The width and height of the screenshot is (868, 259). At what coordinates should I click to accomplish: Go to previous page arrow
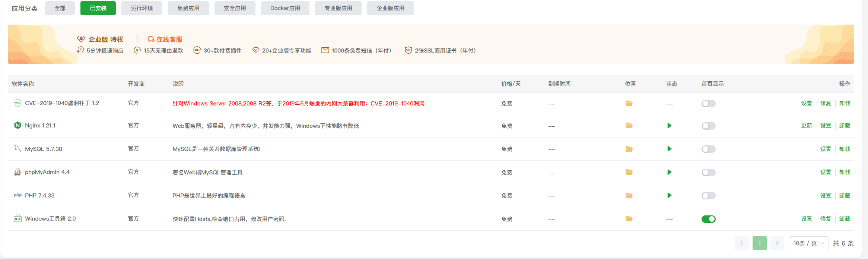click(x=741, y=243)
